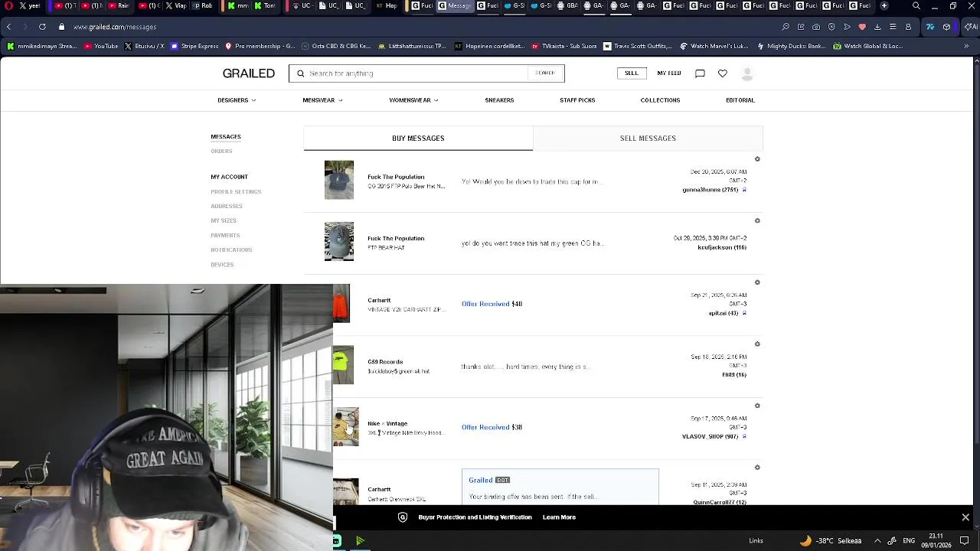This screenshot has width=980, height=551.
Task: Open the Staff Picks nav item
Action: (577, 100)
